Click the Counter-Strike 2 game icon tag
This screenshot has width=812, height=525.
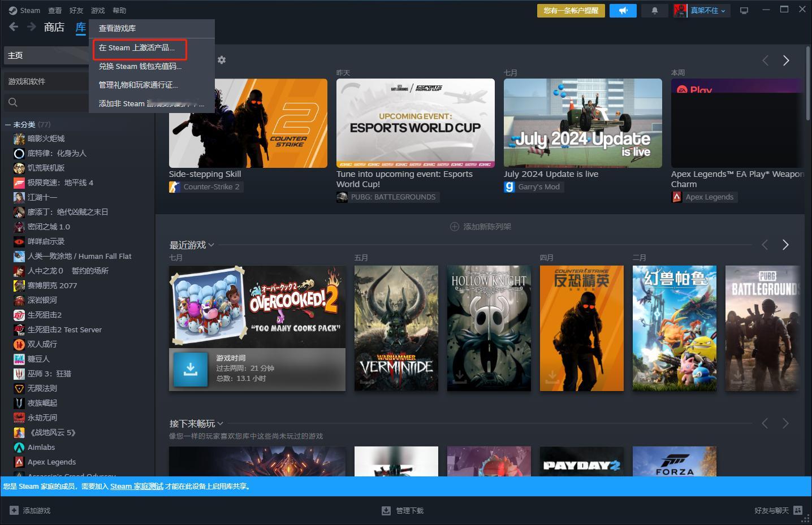click(x=206, y=186)
